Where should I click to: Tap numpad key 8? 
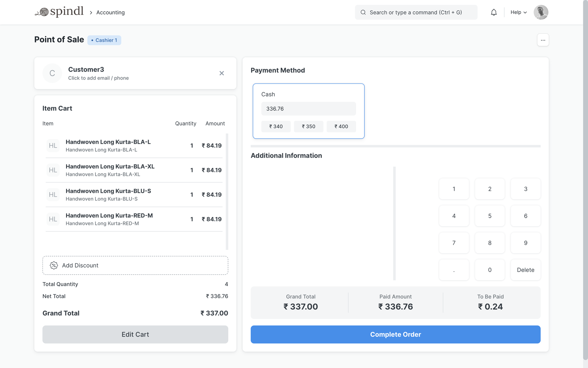[x=490, y=243]
